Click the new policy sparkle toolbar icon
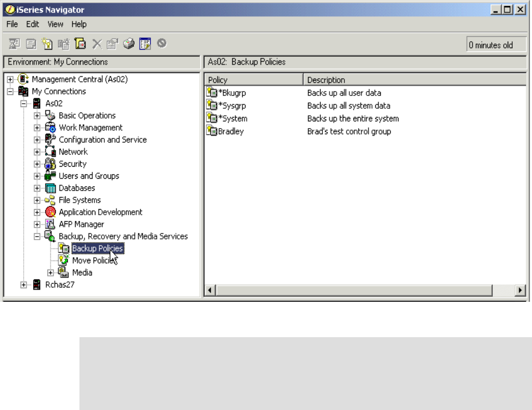532x410 pixels. click(47, 44)
